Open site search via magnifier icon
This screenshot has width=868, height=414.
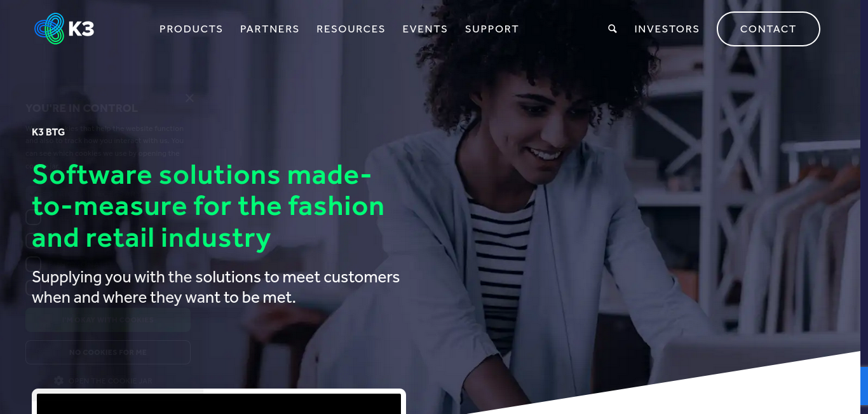(613, 29)
